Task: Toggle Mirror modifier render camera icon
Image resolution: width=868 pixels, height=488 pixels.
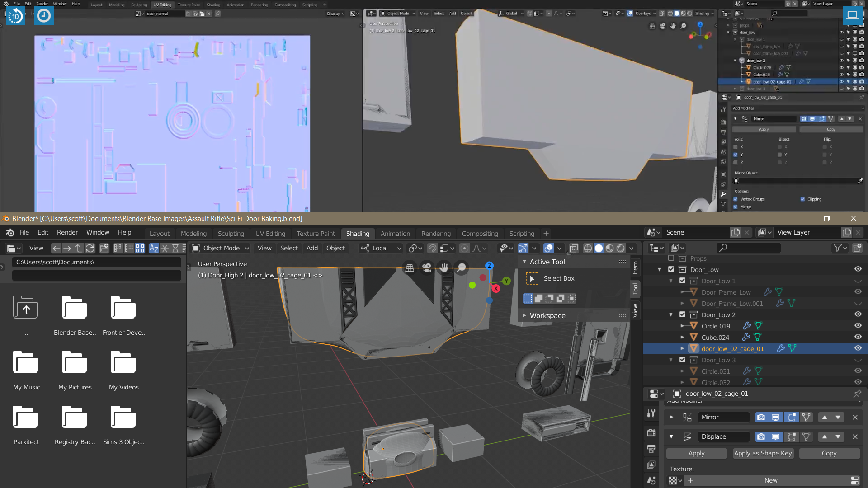Action: 761,417
